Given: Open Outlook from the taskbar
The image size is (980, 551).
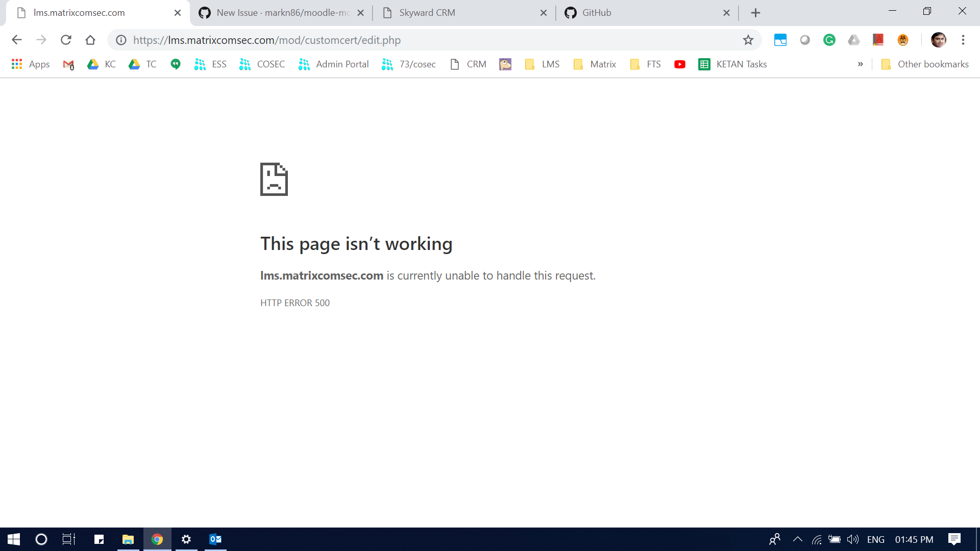Looking at the screenshot, I should coord(215,539).
